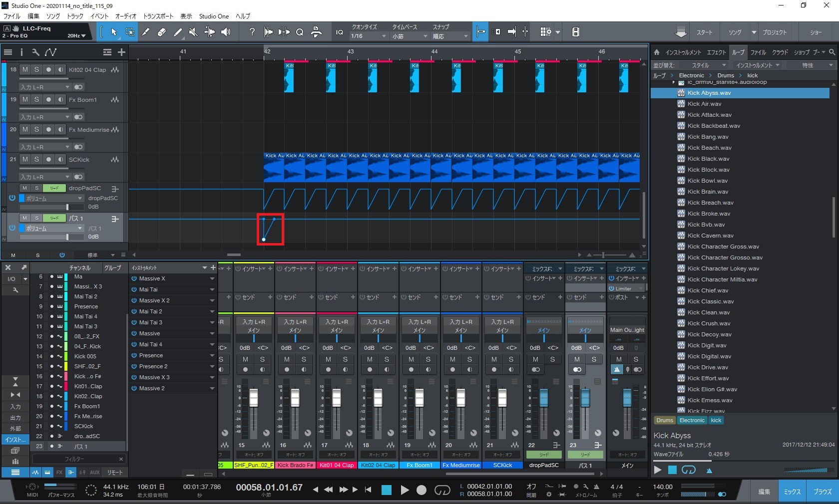839x504 pixels.
Task: Solo mixer channel 23 バス 1
Action: coord(594,359)
